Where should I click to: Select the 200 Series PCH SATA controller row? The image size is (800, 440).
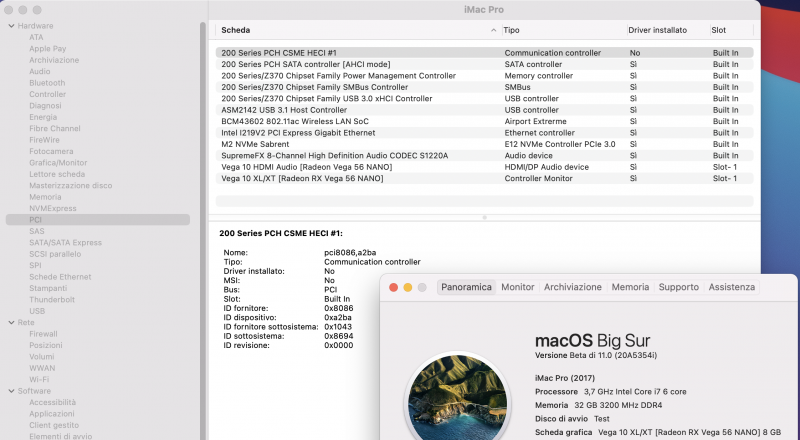click(x=484, y=64)
